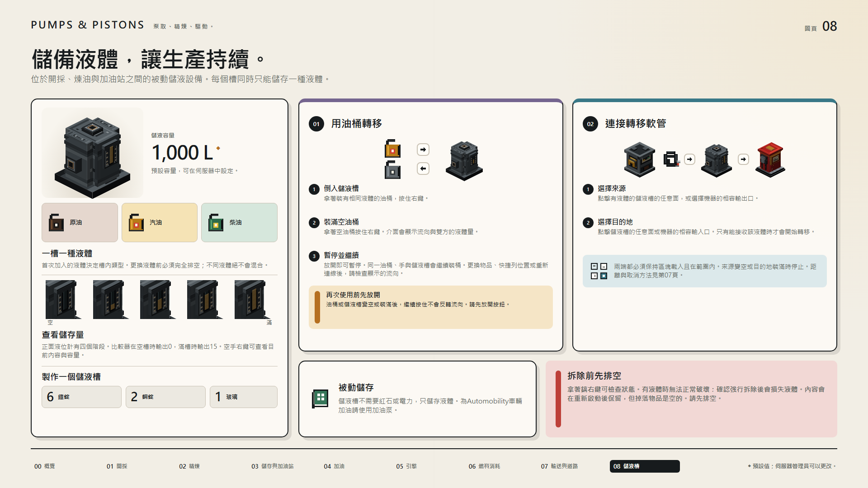868x488 pixels.
Task: Click the 1 玻璃 ingredient box
Action: [244, 397]
